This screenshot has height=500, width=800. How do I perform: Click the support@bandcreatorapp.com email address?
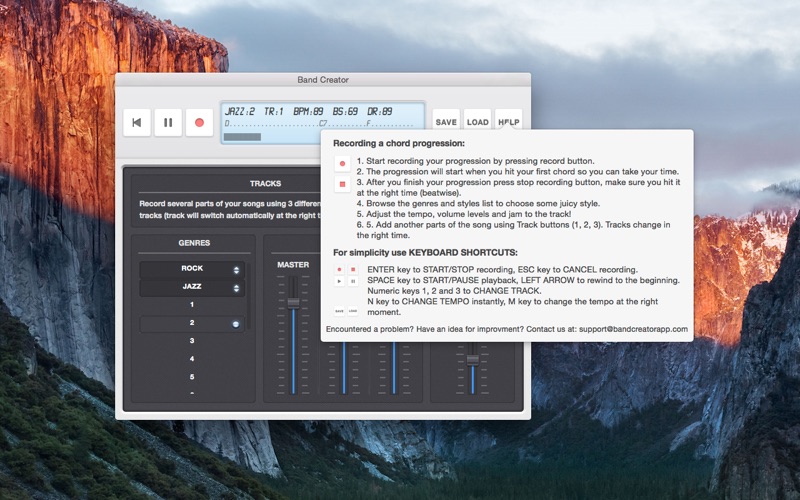point(631,329)
